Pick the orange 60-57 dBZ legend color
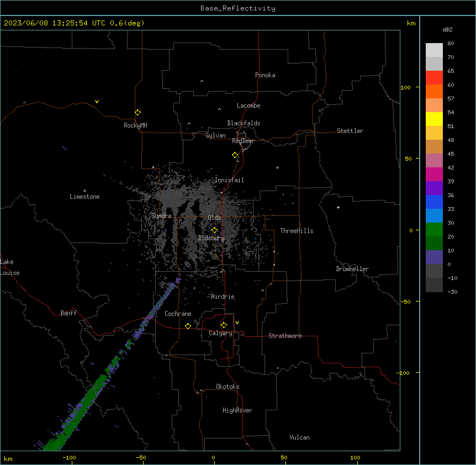Viewport: 476px width, 465px height. (x=434, y=91)
